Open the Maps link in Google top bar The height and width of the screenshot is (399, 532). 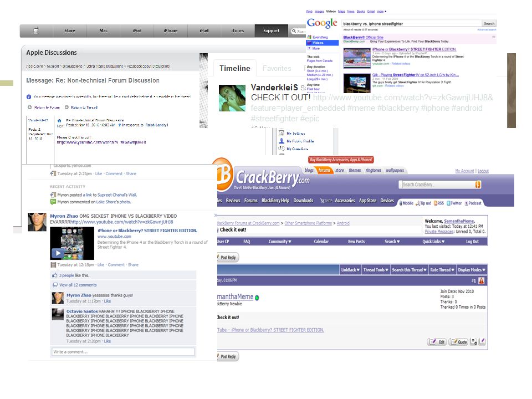pos(341,11)
